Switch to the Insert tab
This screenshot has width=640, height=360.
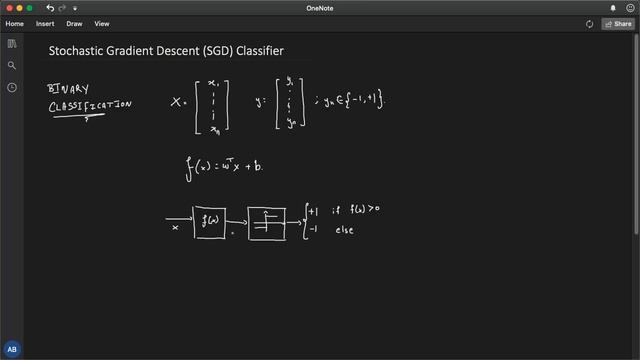[x=45, y=24]
